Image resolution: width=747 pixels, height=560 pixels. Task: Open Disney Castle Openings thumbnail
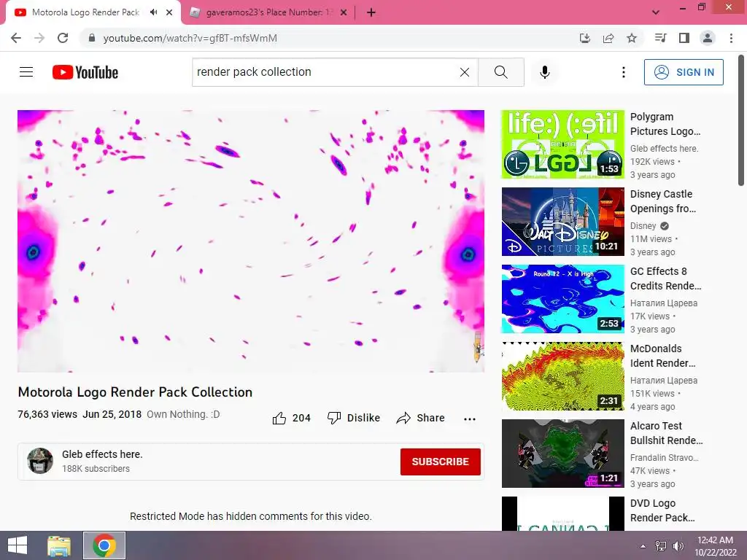[x=562, y=222]
